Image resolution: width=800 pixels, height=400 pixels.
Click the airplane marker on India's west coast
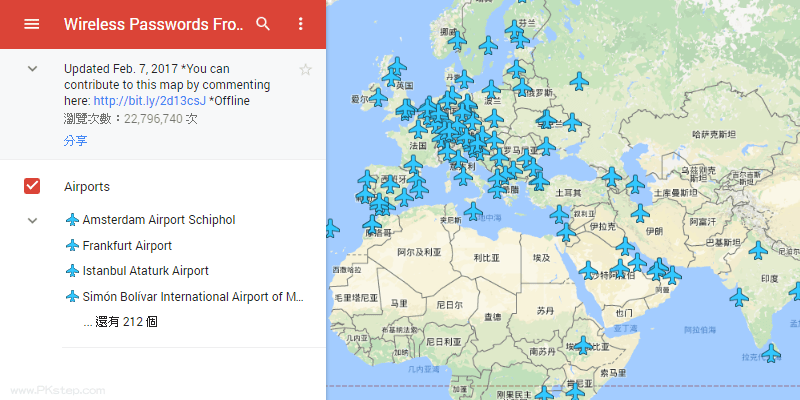click(738, 297)
